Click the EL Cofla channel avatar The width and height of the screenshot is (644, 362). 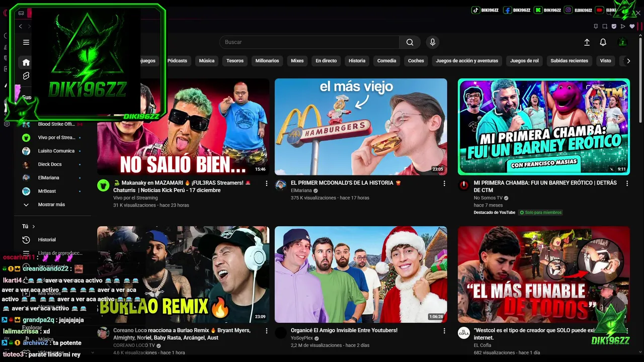463,333
